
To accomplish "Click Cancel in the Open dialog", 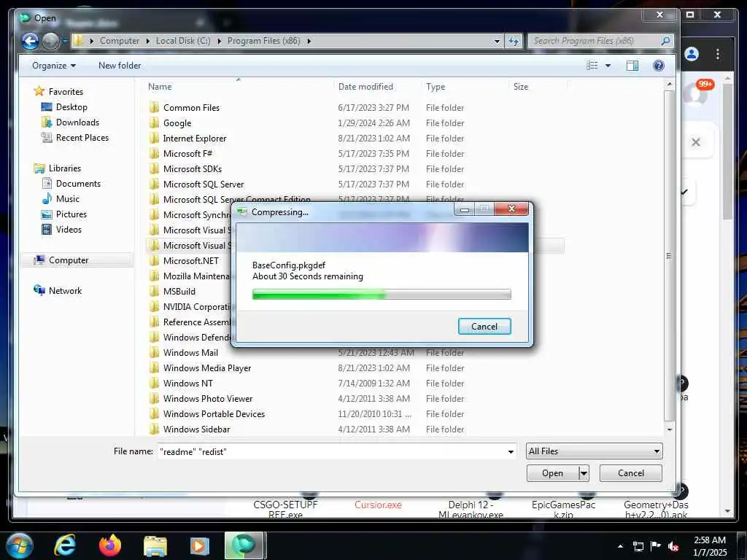I will click(630, 472).
